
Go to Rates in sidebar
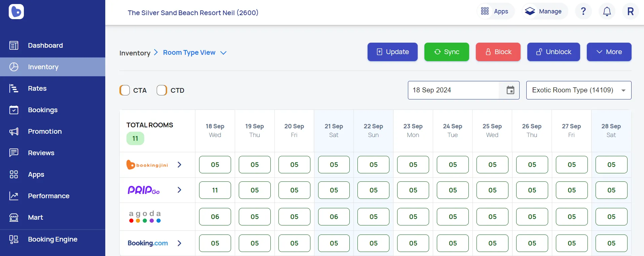pos(37,88)
